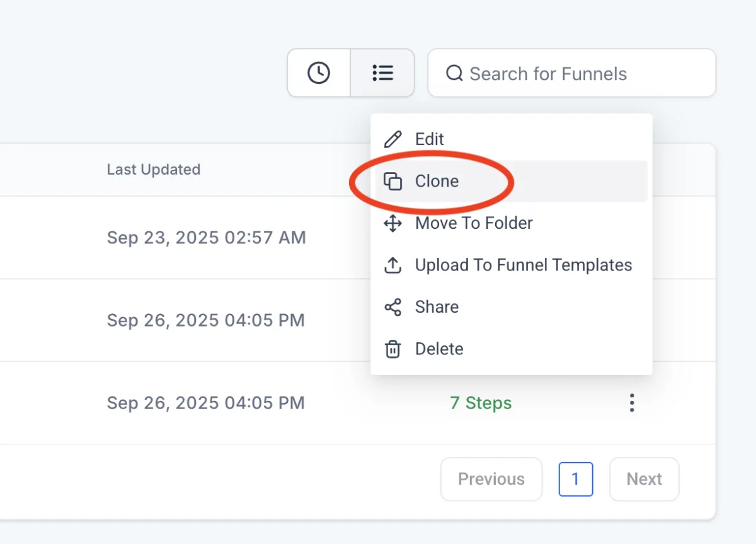Choose Clone menu option
Screen dimensions: 756x544
coord(437,182)
